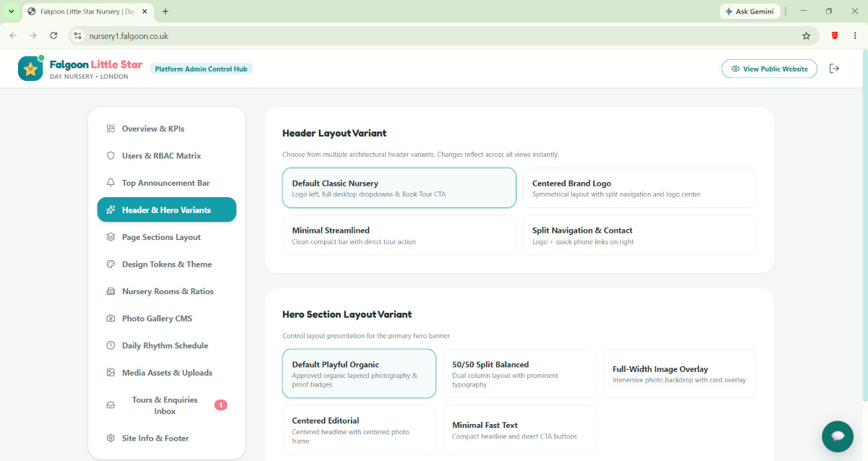This screenshot has width=868, height=461.
Task: Click the Header Layout Variant heading
Action: (334, 133)
